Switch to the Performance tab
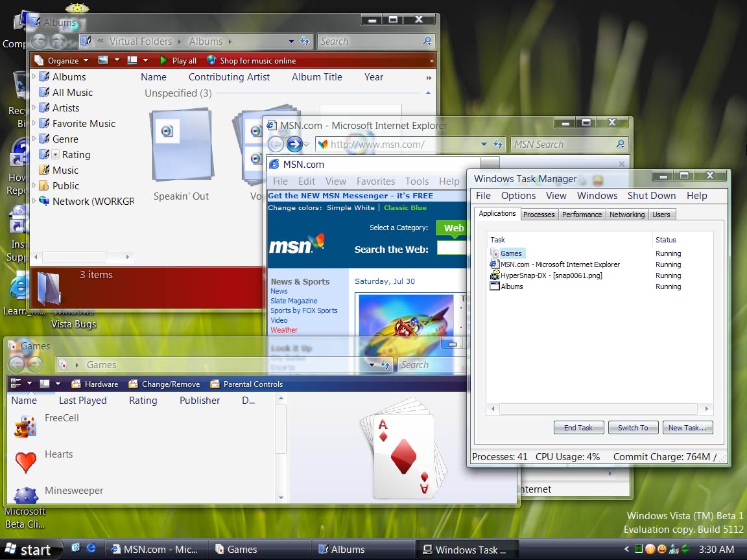 (582, 214)
